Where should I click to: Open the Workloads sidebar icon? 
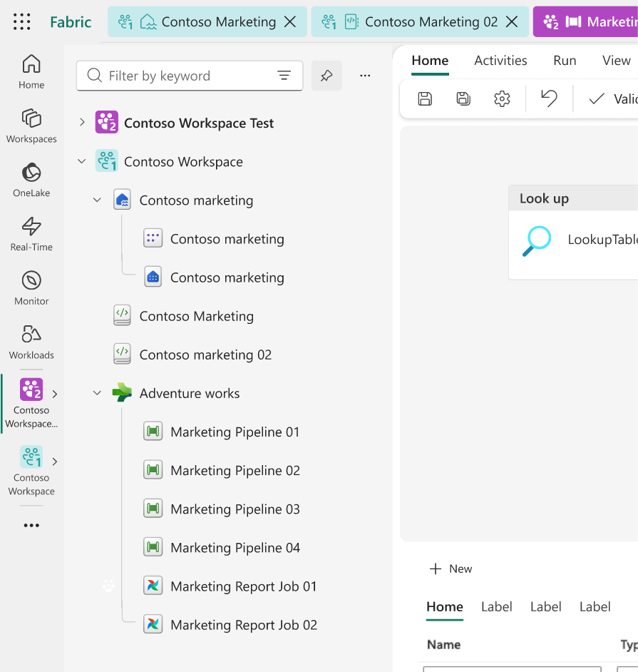31,342
